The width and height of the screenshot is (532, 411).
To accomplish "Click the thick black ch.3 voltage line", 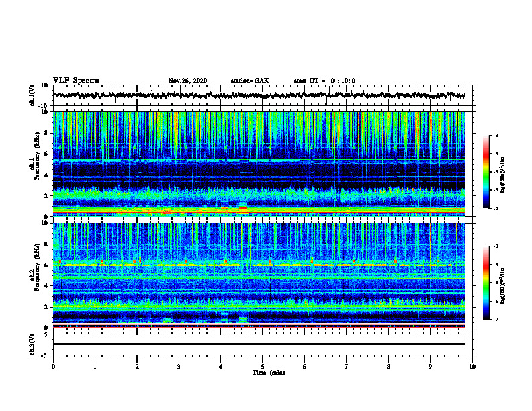I will point(259,344).
